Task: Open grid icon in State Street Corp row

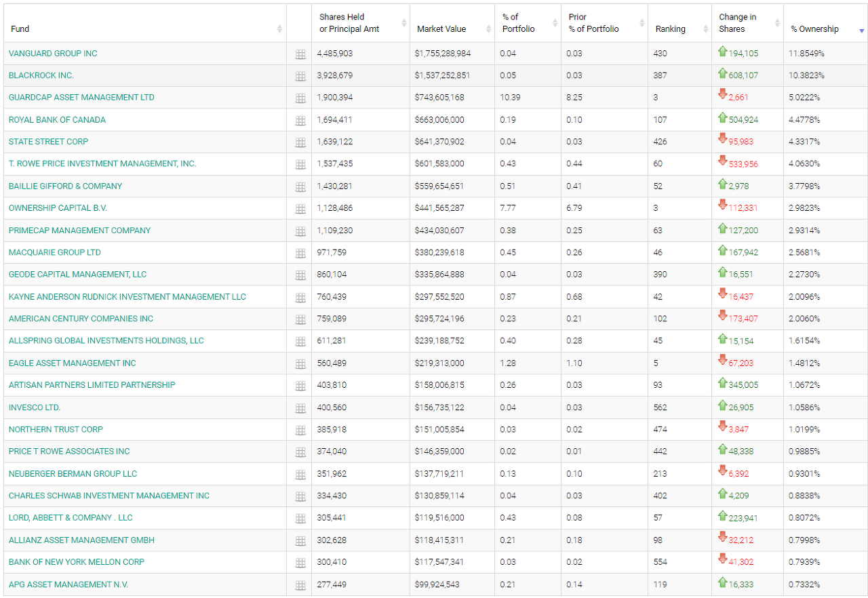Action: pyautogui.click(x=300, y=142)
